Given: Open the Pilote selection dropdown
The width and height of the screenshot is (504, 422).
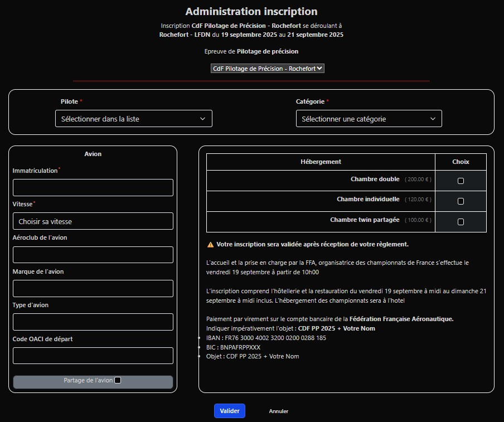Looking at the screenshot, I should (x=133, y=119).
